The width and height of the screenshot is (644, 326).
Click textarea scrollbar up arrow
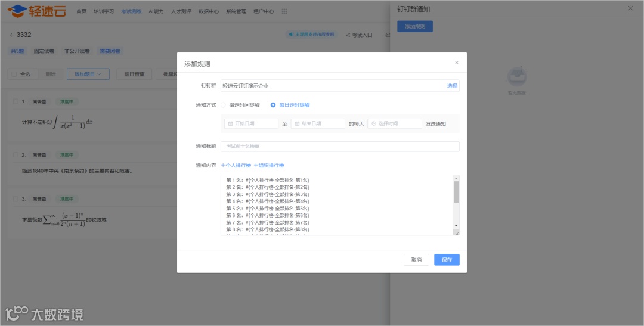pos(456,178)
